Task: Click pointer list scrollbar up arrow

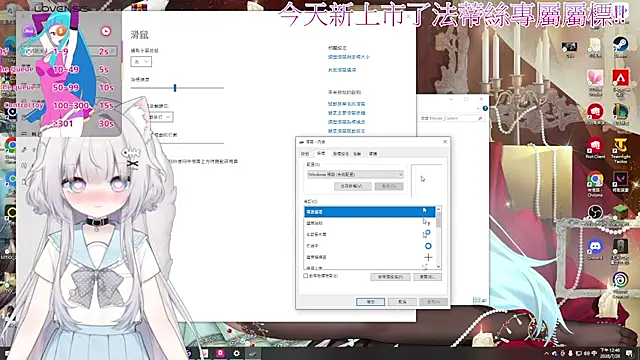Action: click(x=438, y=209)
